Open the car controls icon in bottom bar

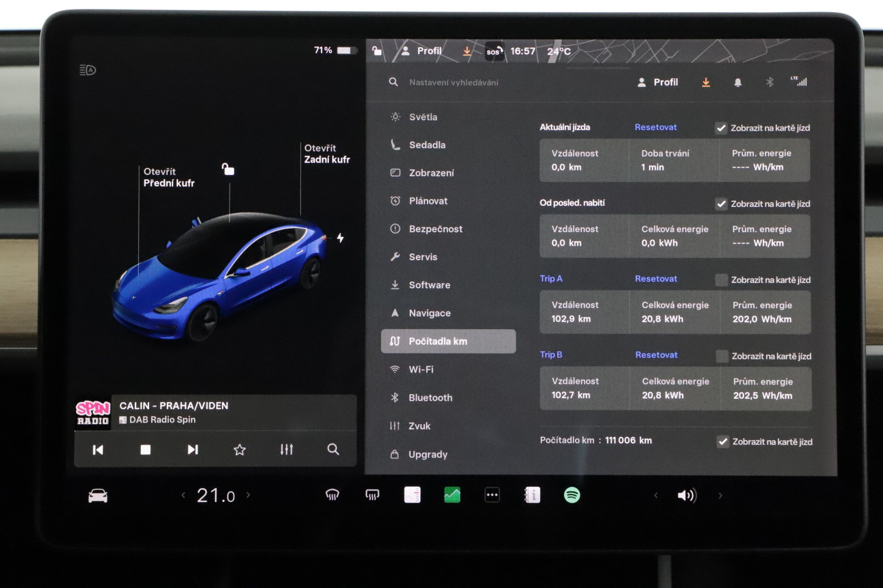point(98,496)
